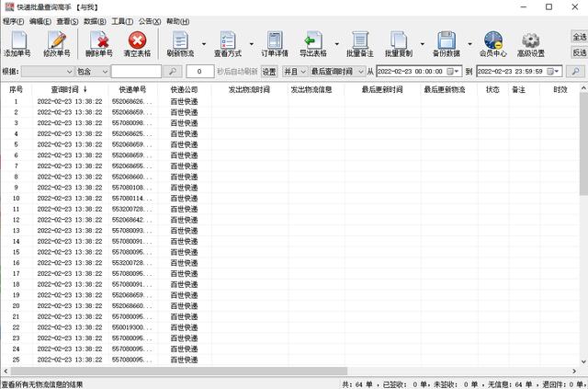Open the 最后查询时间 dropdown

coord(337,72)
